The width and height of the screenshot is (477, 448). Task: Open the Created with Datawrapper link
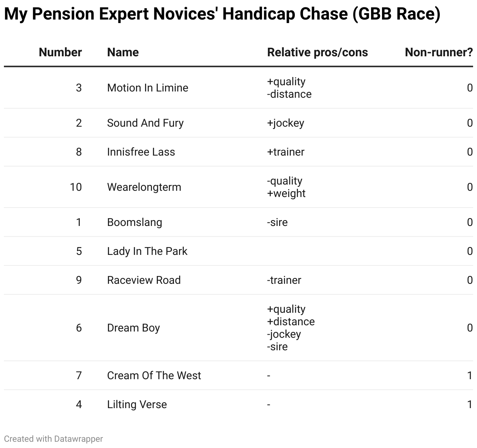(53, 439)
